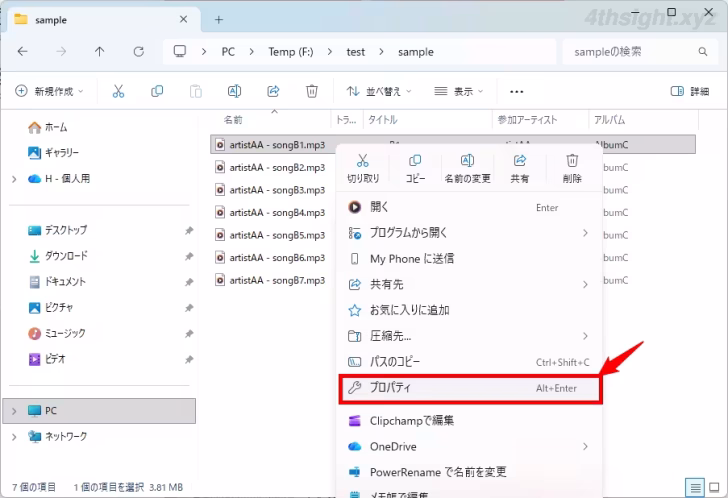Viewport: 728px width, 498px height.
Task: Go back with the left arrow
Action: 22,52
